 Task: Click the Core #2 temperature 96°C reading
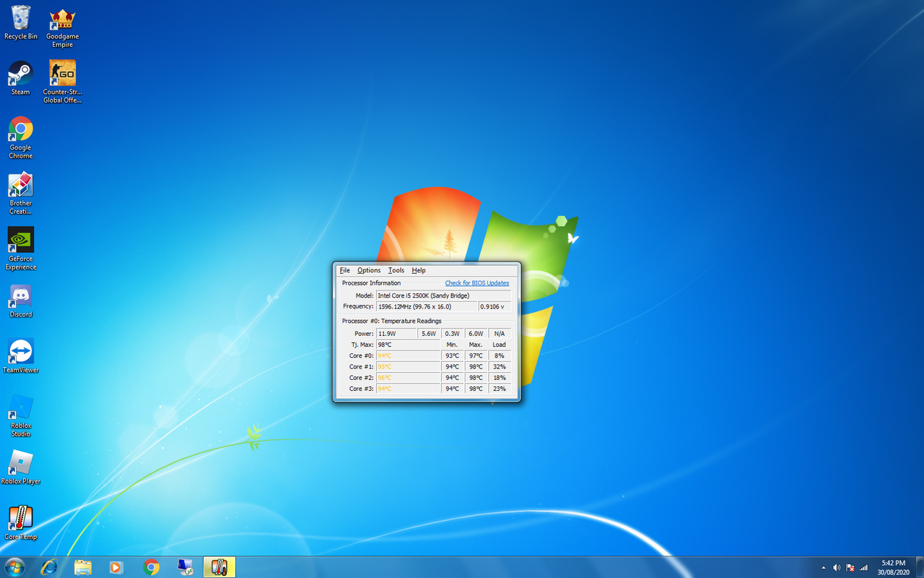408,378
